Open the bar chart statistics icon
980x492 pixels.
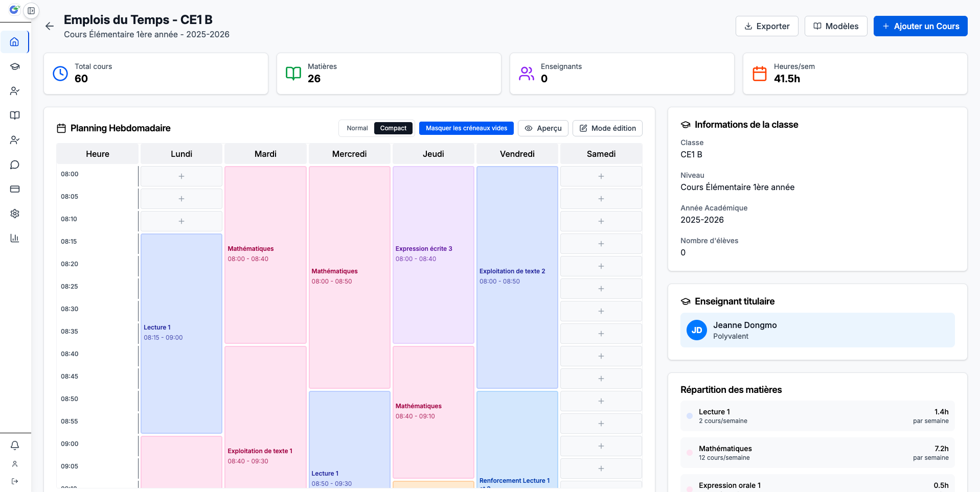[x=14, y=238]
